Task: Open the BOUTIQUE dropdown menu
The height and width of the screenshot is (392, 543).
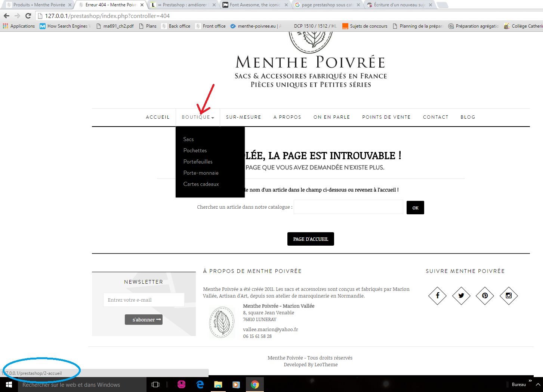Action: click(x=198, y=117)
